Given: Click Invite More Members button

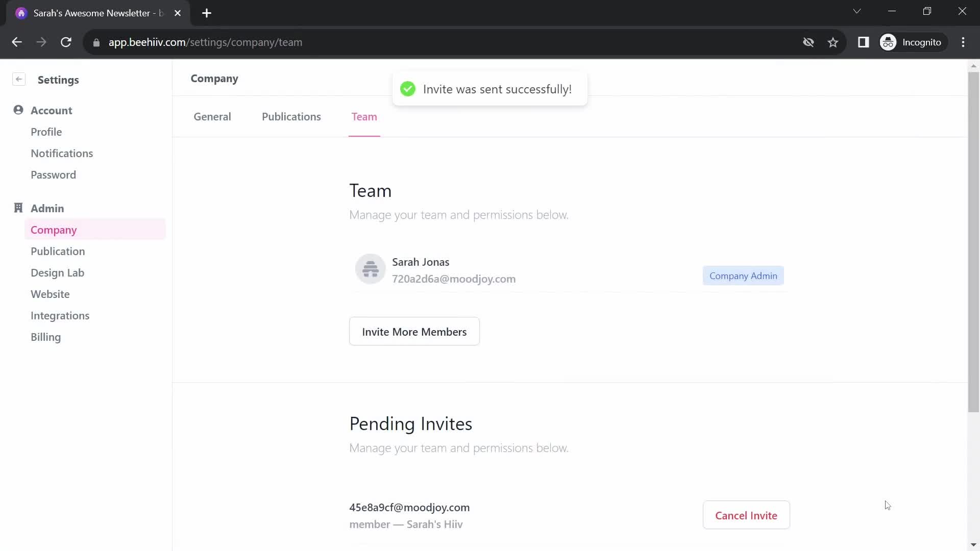Looking at the screenshot, I should (414, 331).
